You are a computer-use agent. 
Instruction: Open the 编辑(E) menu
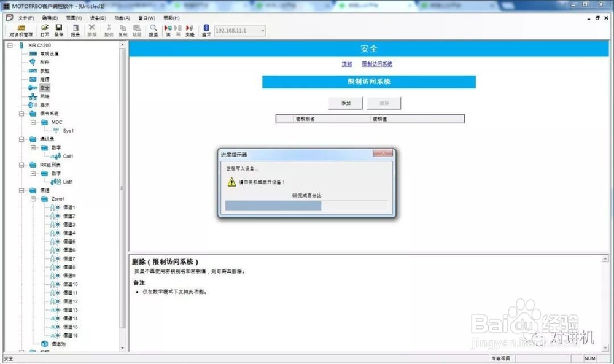click(x=50, y=18)
